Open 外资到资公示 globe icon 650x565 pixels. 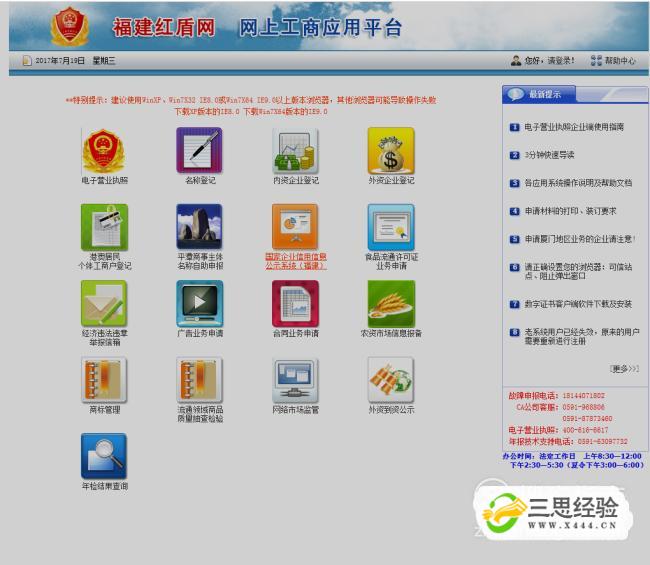(x=391, y=380)
